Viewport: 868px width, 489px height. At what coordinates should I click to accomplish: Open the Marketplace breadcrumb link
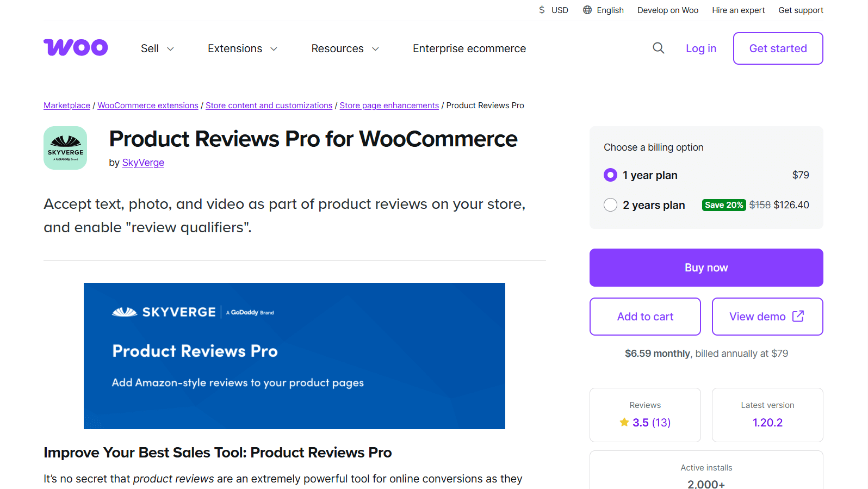tap(66, 105)
